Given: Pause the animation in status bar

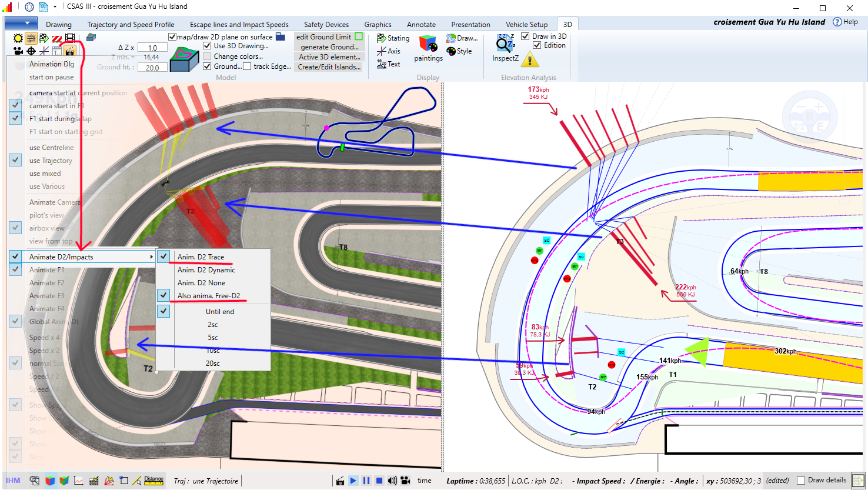Looking at the screenshot, I should tap(366, 481).
